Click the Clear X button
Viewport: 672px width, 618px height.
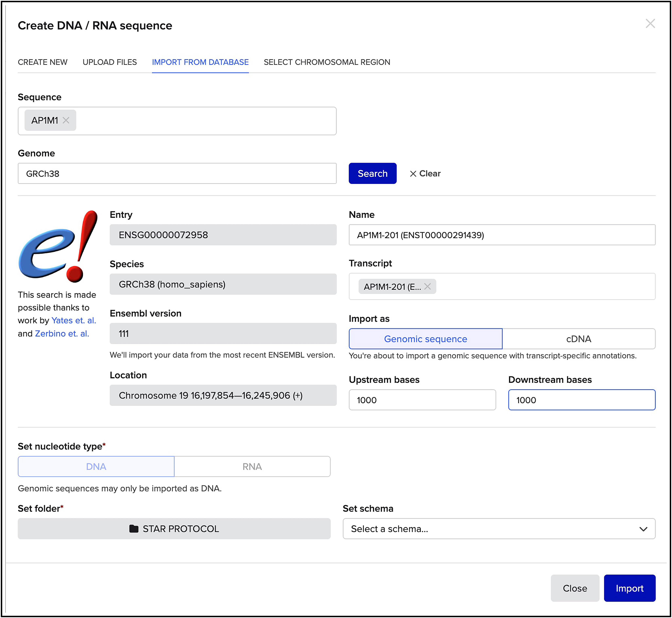425,174
